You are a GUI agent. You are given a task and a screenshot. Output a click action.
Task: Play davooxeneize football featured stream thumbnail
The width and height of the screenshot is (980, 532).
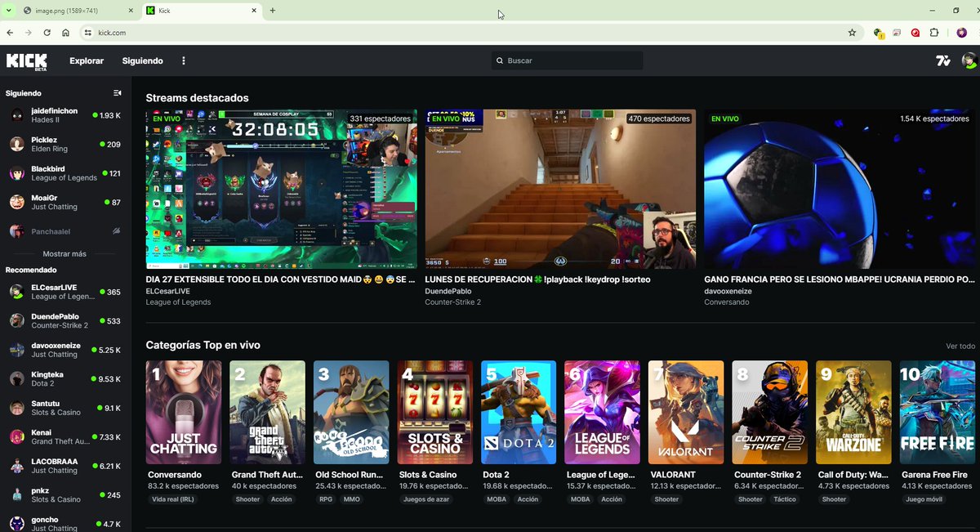(x=840, y=189)
